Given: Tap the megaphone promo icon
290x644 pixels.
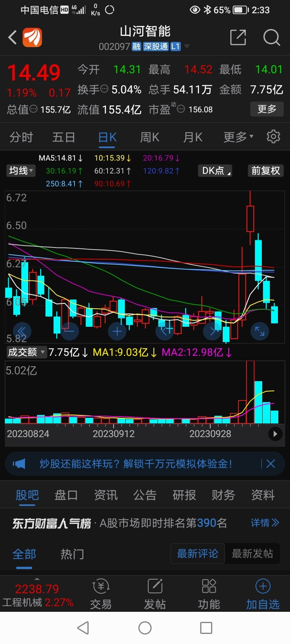Looking at the screenshot, I should click(19, 464).
